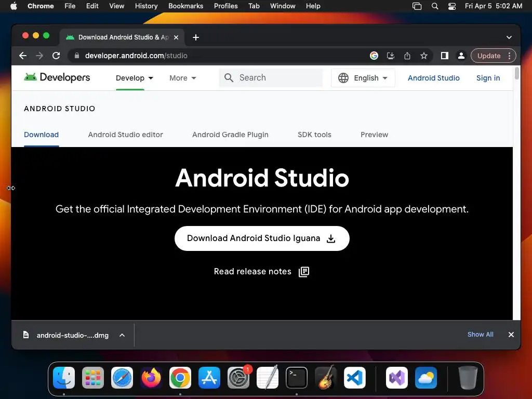Click the Update button in the Chrome toolbar
532x399 pixels.
(x=488, y=56)
